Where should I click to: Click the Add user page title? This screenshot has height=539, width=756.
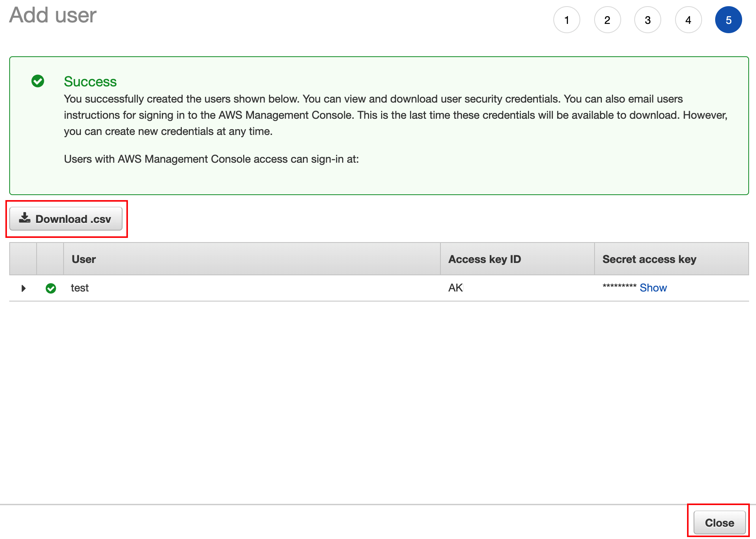tap(53, 15)
